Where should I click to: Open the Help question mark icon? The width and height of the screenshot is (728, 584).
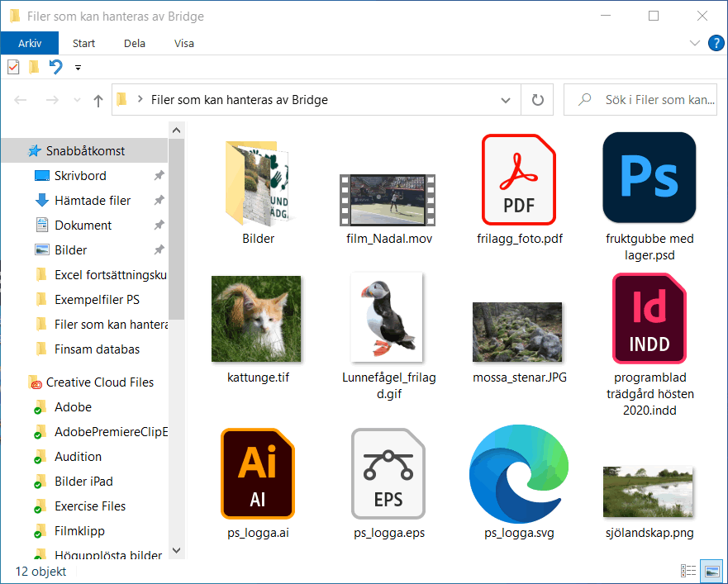click(716, 43)
